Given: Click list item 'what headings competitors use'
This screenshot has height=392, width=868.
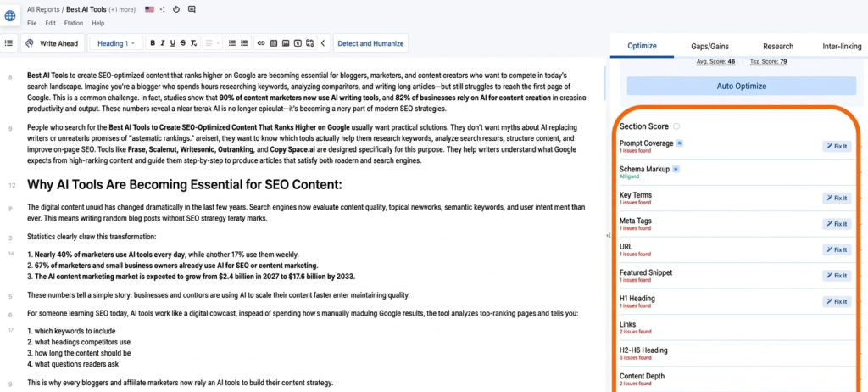Looking at the screenshot, I should point(79,342).
